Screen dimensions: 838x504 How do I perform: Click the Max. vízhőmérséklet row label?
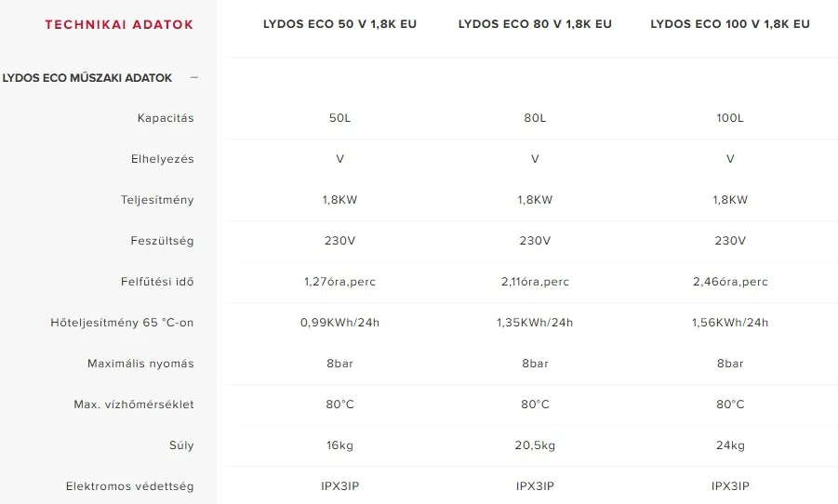pyautogui.click(x=134, y=405)
